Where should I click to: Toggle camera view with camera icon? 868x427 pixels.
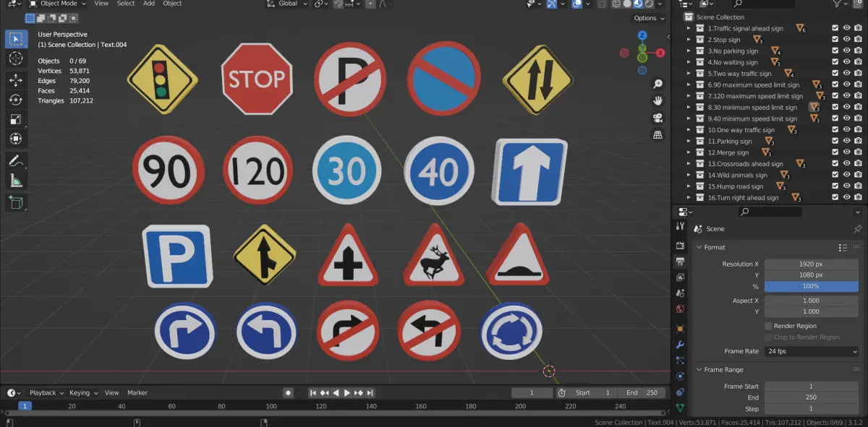[x=658, y=118]
